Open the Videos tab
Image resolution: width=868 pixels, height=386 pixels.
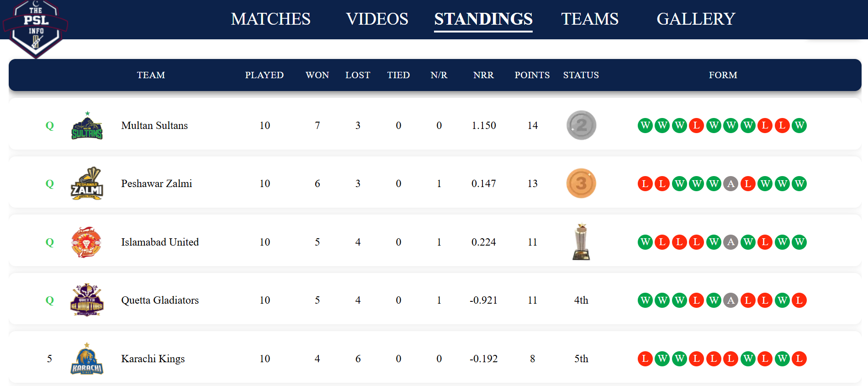pyautogui.click(x=377, y=19)
